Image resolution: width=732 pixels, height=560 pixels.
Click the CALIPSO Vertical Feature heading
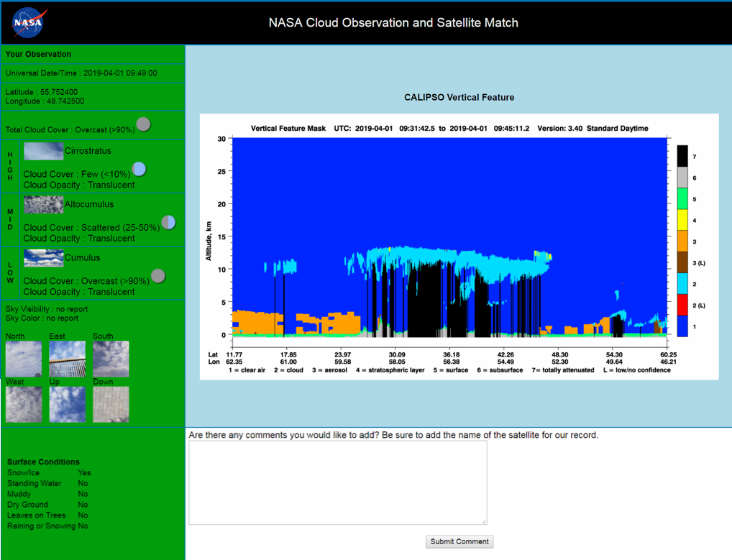(x=459, y=98)
